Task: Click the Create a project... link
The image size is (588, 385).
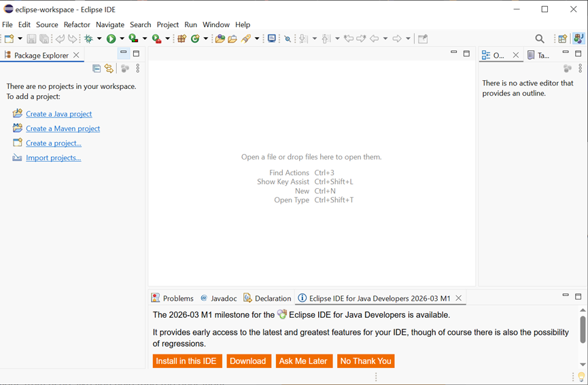Action: (54, 143)
